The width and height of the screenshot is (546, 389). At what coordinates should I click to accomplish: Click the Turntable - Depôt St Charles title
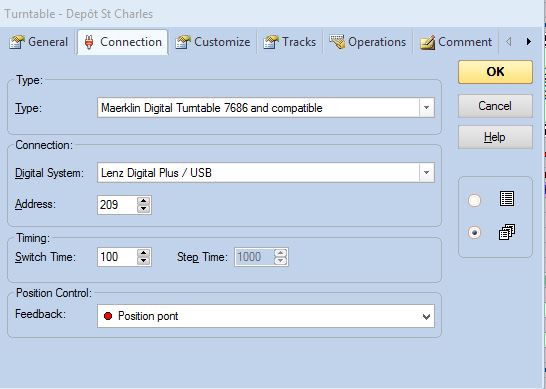pos(78,14)
